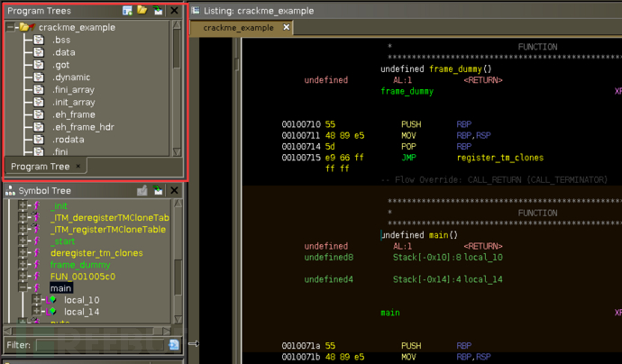Screen dimensions: 622x364
Task: Click the Symbol Tree Filter text field
Action: (99, 345)
